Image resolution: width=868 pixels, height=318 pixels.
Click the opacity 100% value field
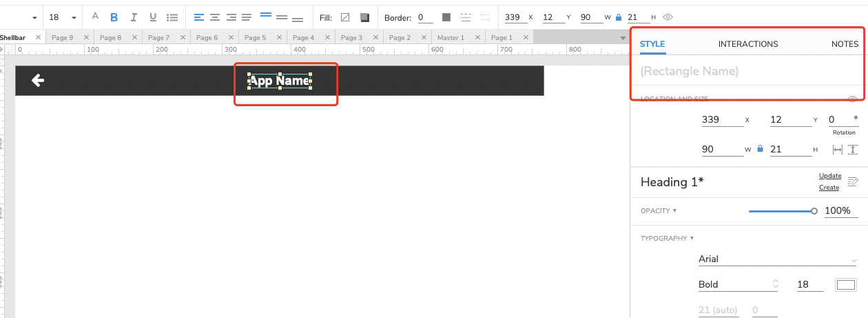coord(841,211)
